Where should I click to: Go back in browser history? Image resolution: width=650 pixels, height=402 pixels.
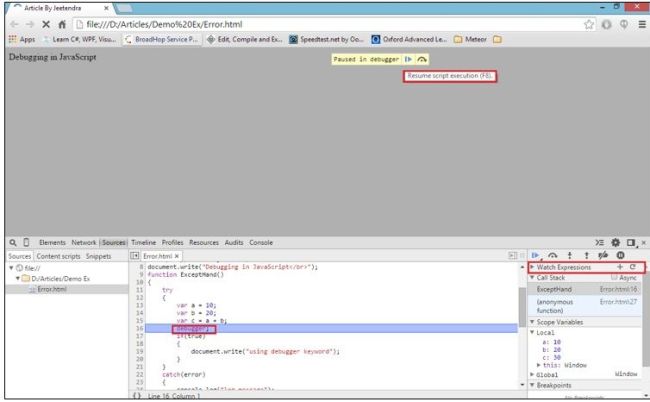point(14,24)
